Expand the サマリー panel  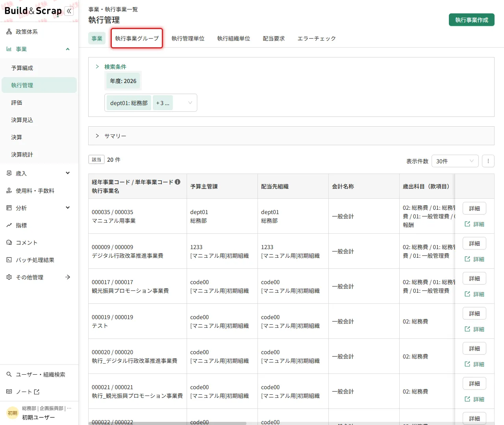97,136
